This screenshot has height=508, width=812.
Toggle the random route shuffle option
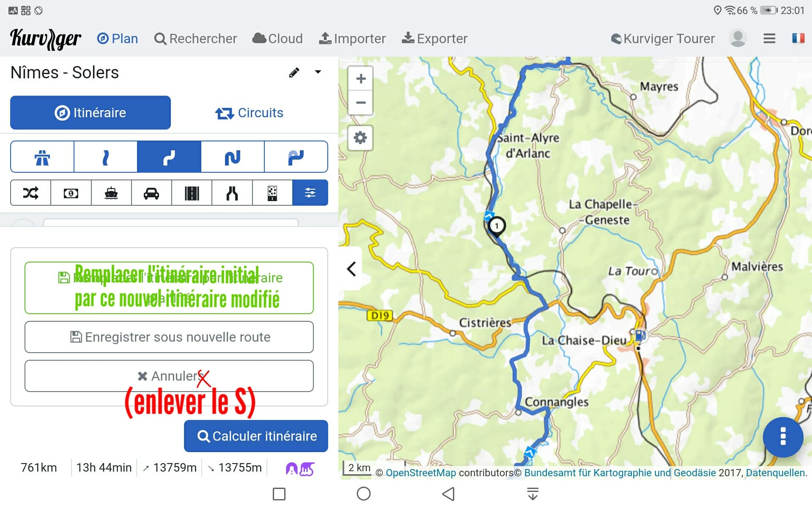pos(30,193)
